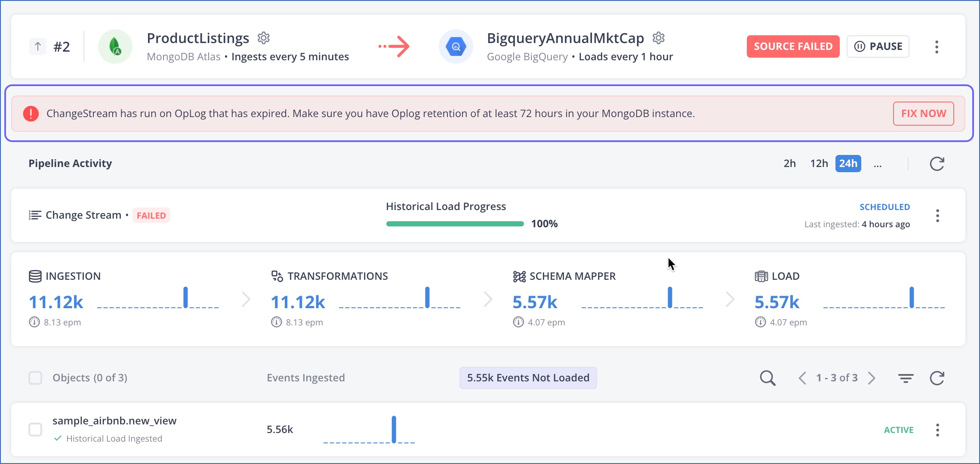
Task: Click 'Historical Load Ingested' status text
Action: point(114,439)
